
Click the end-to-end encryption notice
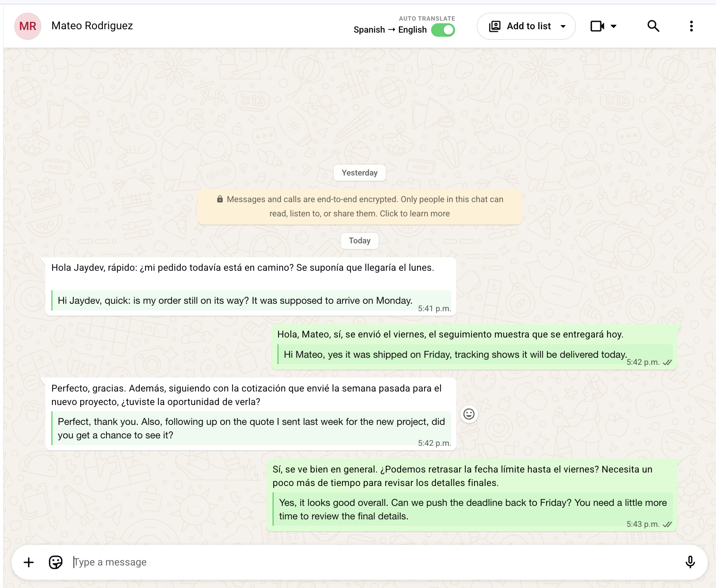pyautogui.click(x=360, y=207)
